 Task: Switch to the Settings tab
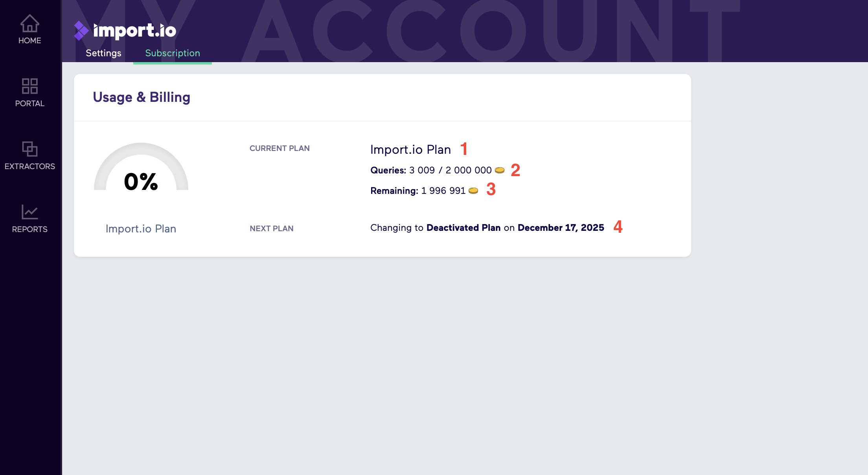(103, 53)
